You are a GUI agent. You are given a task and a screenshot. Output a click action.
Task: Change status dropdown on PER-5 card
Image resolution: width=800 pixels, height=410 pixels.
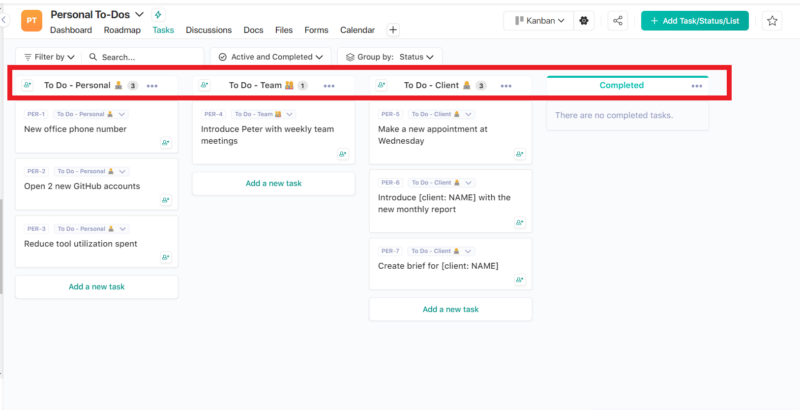(441, 114)
